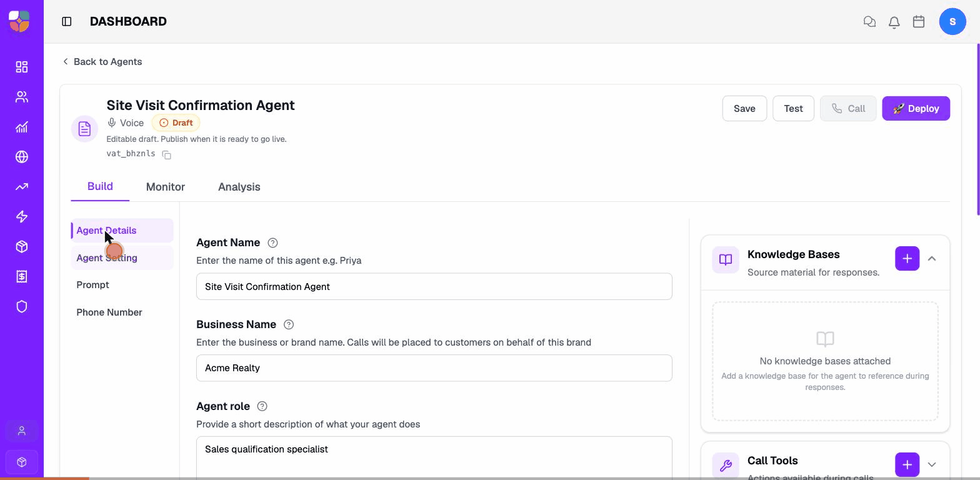Select Agent Setting in side menu
This screenshot has width=980, height=480.
[x=122, y=257]
